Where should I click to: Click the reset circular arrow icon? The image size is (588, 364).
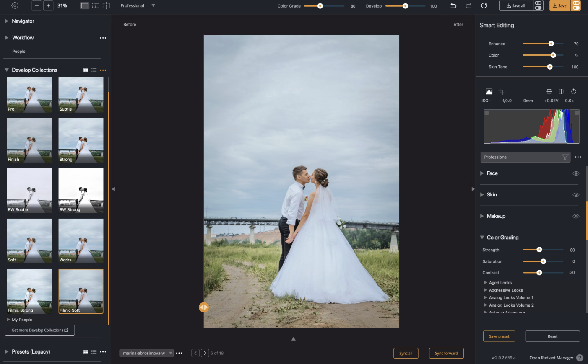[x=484, y=5]
